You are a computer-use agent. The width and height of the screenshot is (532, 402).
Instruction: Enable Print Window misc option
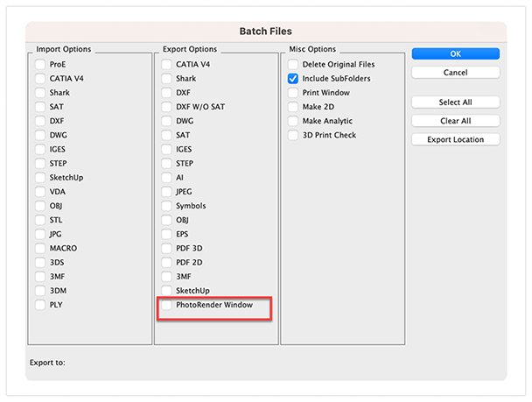[293, 93]
